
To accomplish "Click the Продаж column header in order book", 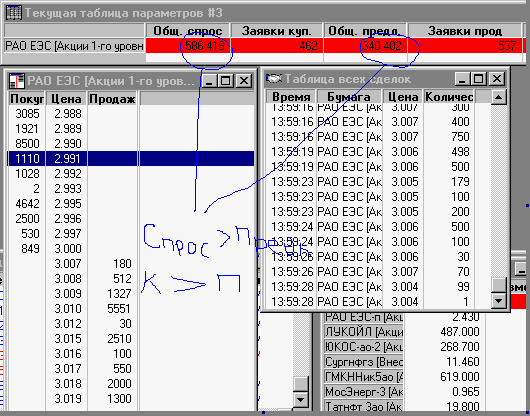I will (x=112, y=99).
